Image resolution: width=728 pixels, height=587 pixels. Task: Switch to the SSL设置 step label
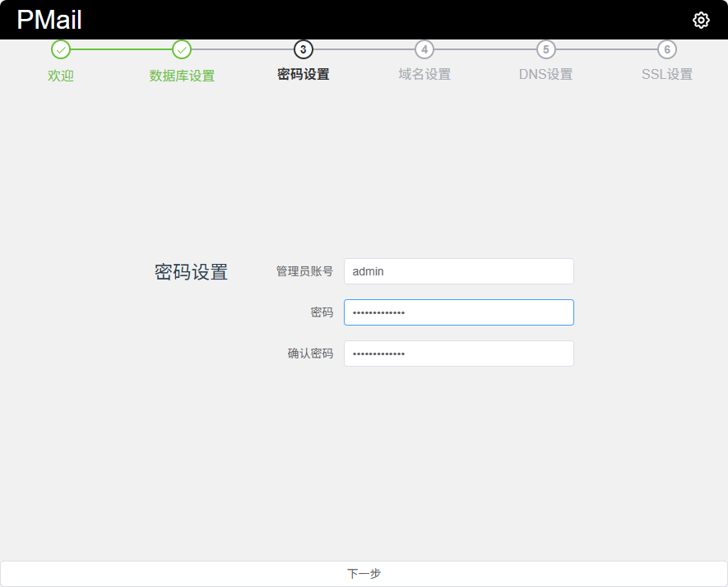click(x=667, y=74)
